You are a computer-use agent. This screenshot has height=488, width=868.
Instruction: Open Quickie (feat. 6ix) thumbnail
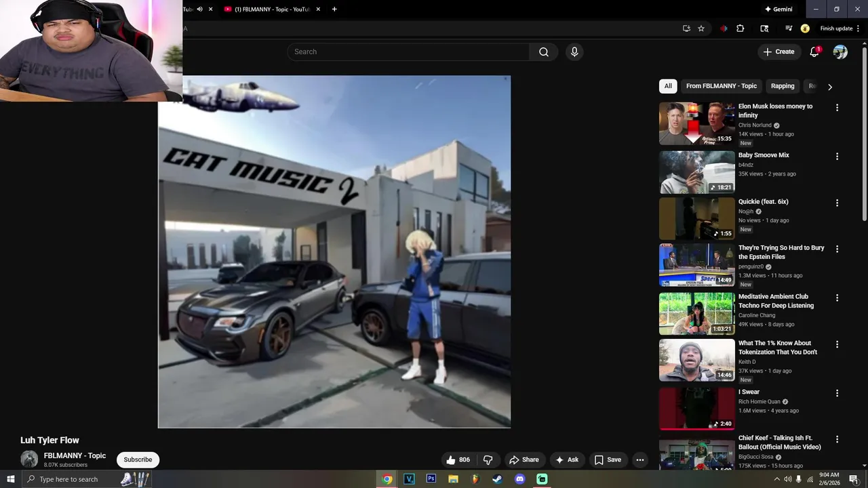(697, 218)
